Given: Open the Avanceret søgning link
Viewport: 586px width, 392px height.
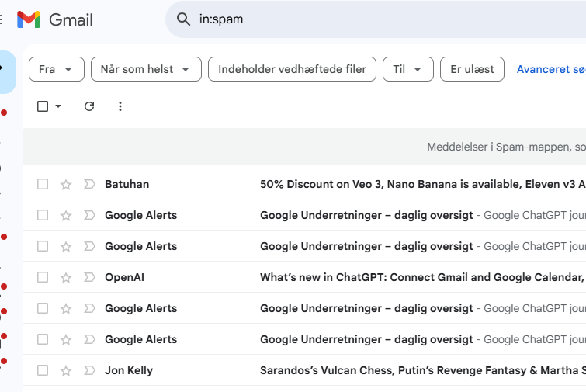Looking at the screenshot, I should [551, 69].
